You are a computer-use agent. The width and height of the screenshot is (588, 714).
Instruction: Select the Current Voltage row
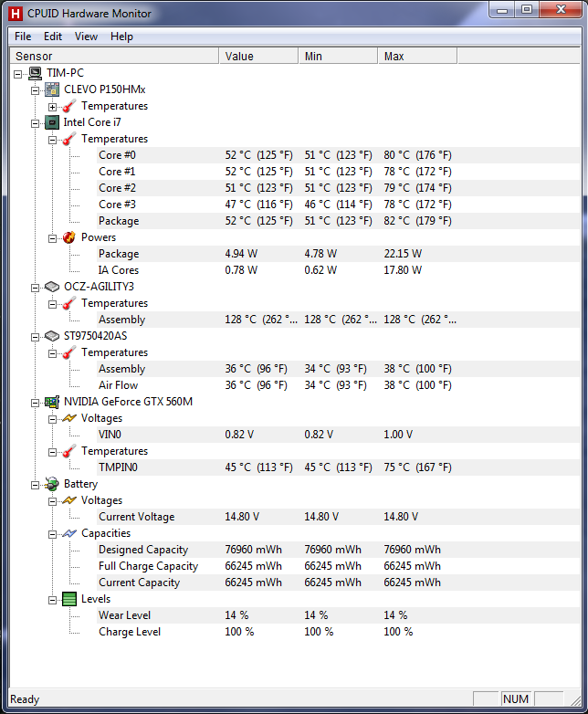click(339, 517)
